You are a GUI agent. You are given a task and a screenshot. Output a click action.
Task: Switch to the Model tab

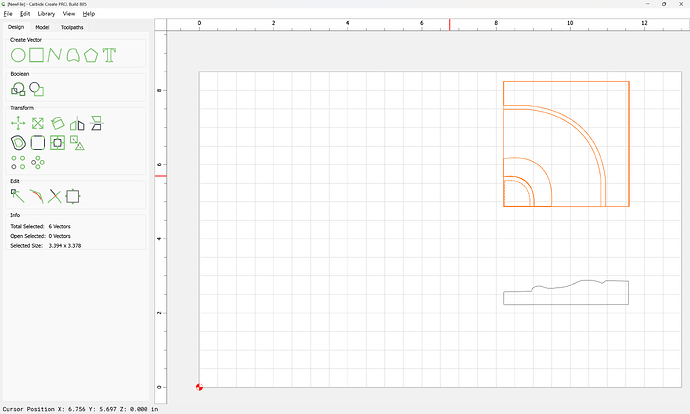42,27
